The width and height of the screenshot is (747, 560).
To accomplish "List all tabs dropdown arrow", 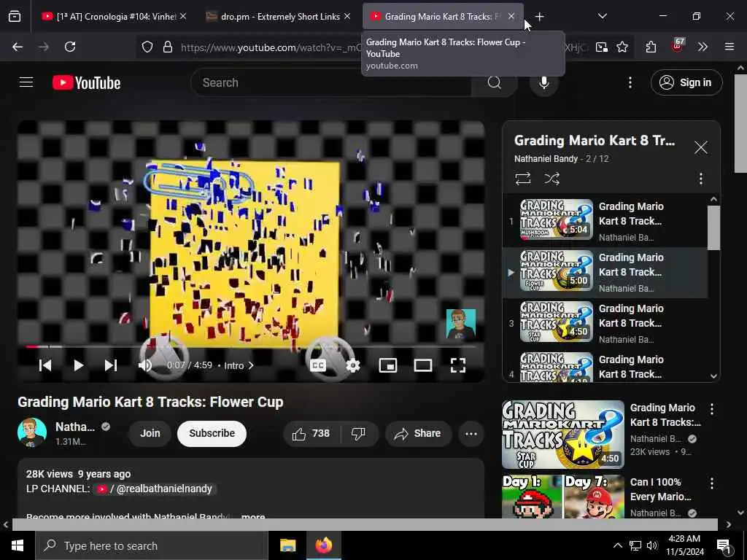I will click(x=603, y=16).
